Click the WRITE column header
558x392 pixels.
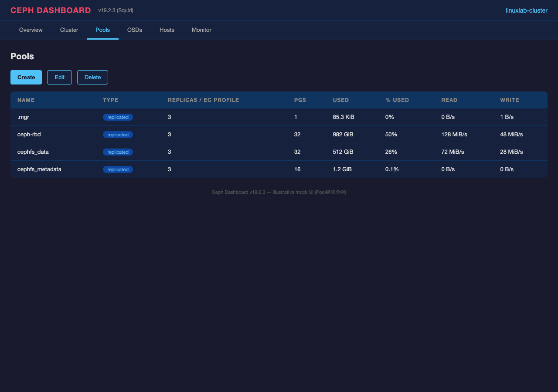(509, 100)
